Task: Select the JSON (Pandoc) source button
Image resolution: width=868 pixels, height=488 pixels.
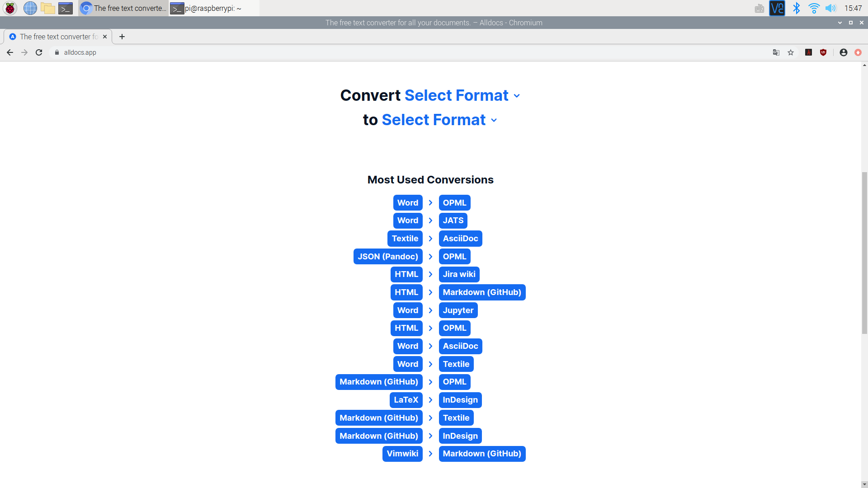Action: 388,257
